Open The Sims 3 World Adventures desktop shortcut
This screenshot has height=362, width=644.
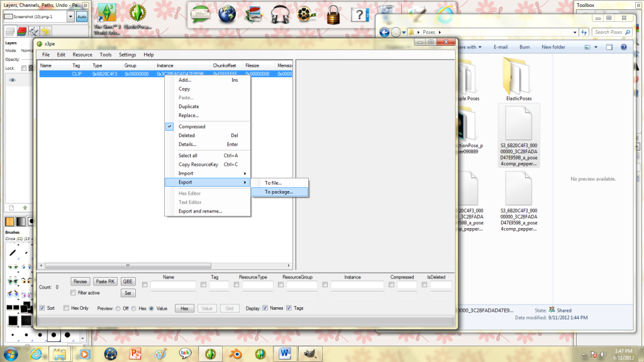[107, 18]
